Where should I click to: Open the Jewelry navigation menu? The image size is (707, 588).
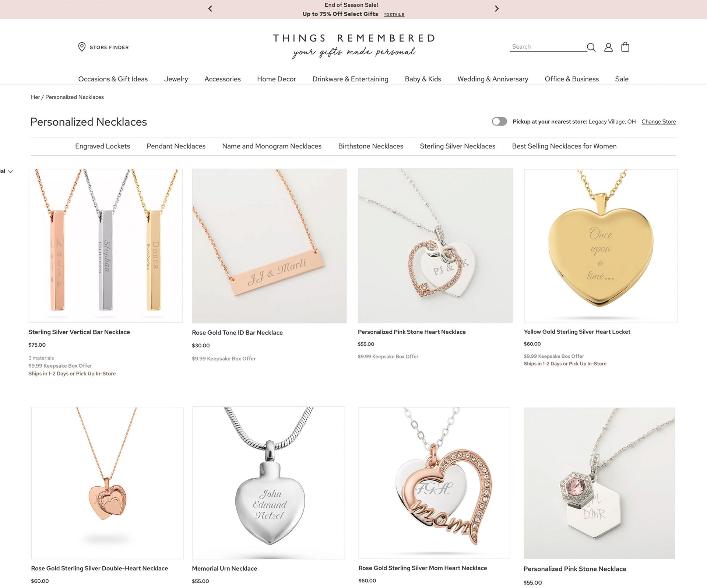[176, 79]
